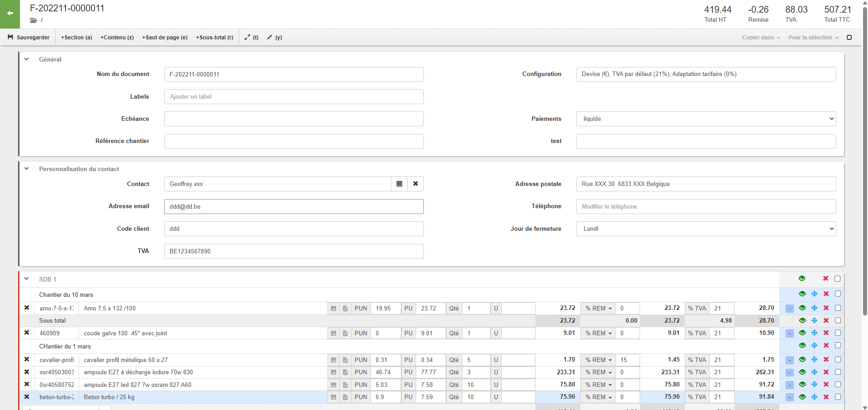Click the image icon on the amo-7-5-x row
Image resolution: width=868 pixels, height=410 pixels.
[333, 309]
